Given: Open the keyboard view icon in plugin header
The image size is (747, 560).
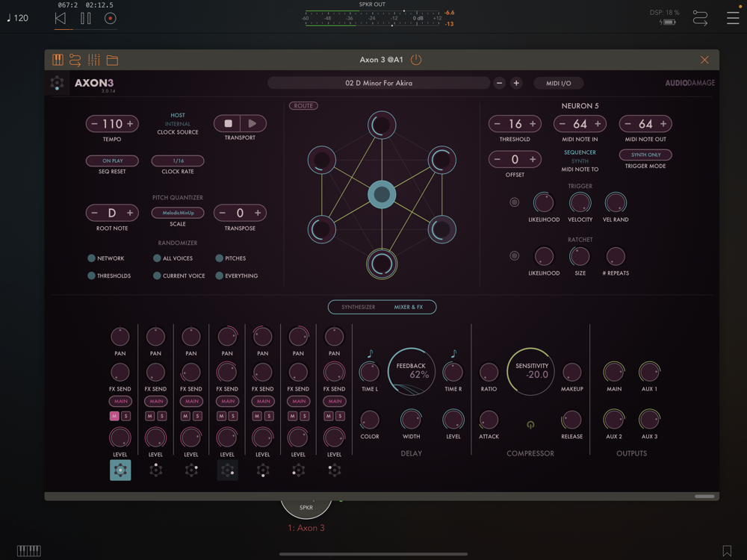Looking at the screenshot, I should 58,60.
